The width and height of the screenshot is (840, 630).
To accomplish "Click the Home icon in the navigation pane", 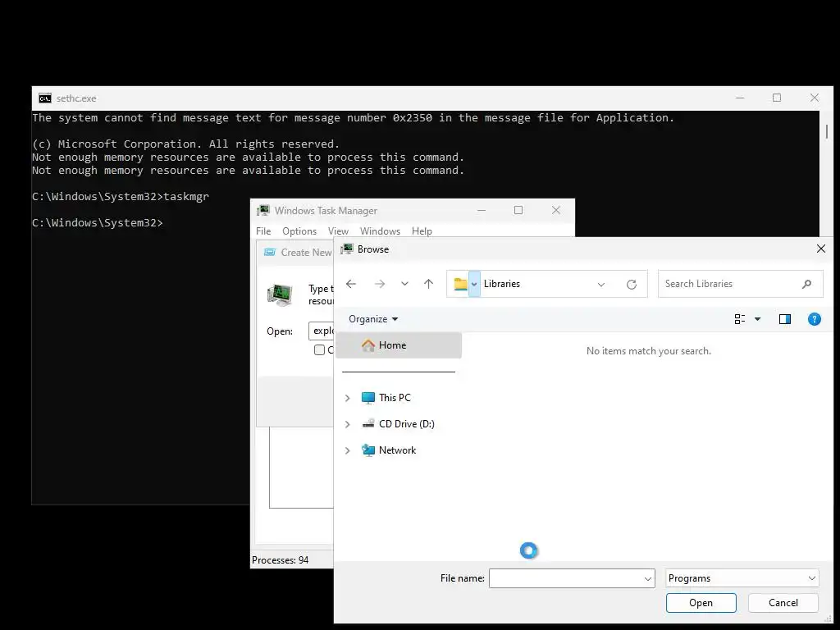I will 368,345.
